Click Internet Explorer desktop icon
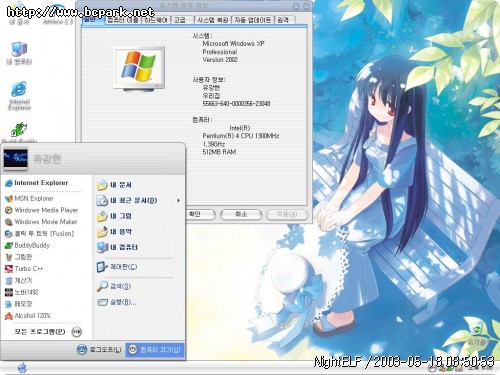This screenshot has height=375, width=500. (x=19, y=96)
